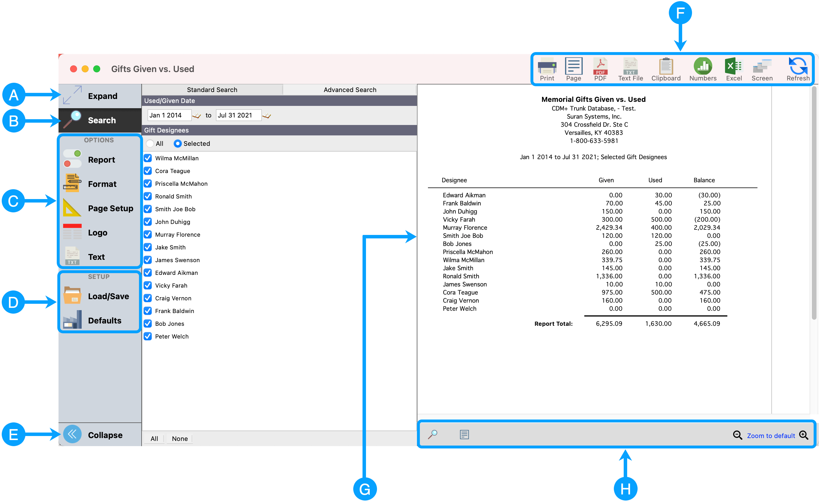Click the Given column header in report
This screenshot has width=820, height=504.
[x=606, y=180]
